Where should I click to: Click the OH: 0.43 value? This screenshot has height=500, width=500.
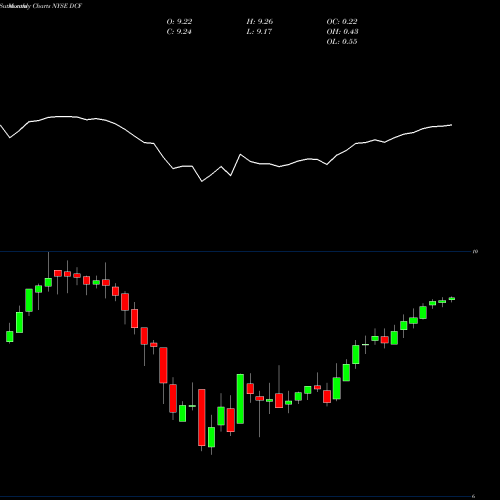(x=342, y=32)
